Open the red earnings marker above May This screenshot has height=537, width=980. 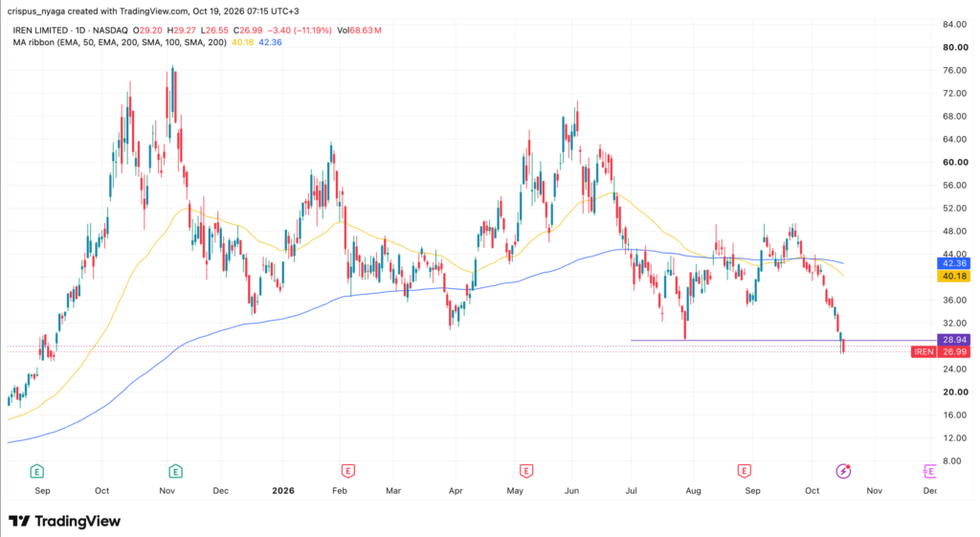(x=526, y=471)
